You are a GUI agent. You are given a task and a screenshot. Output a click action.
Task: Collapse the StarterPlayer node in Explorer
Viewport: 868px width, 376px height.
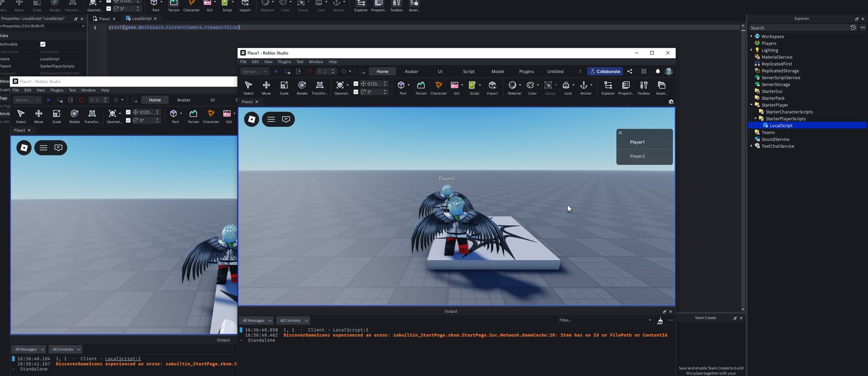751,105
